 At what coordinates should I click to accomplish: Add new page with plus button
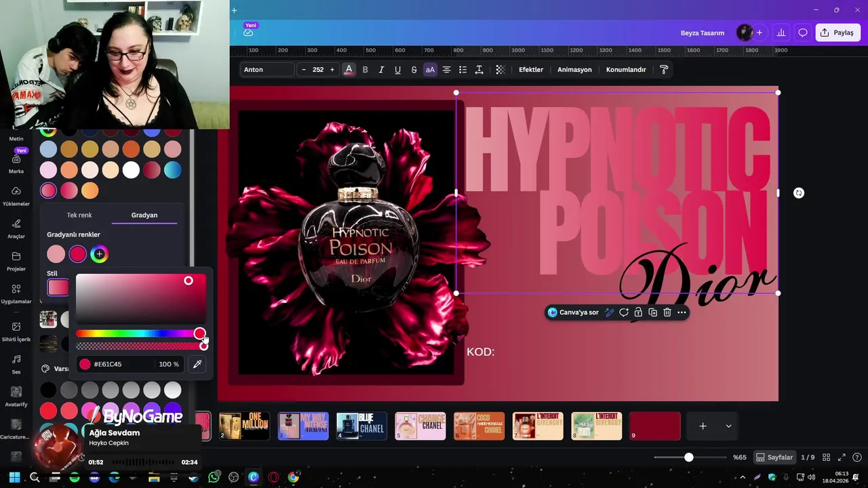(703, 426)
